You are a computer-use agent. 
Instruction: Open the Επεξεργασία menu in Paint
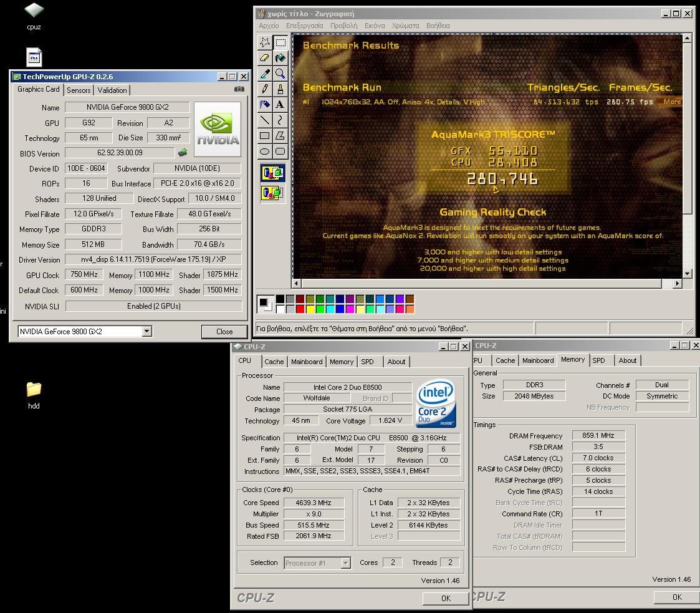tap(304, 26)
